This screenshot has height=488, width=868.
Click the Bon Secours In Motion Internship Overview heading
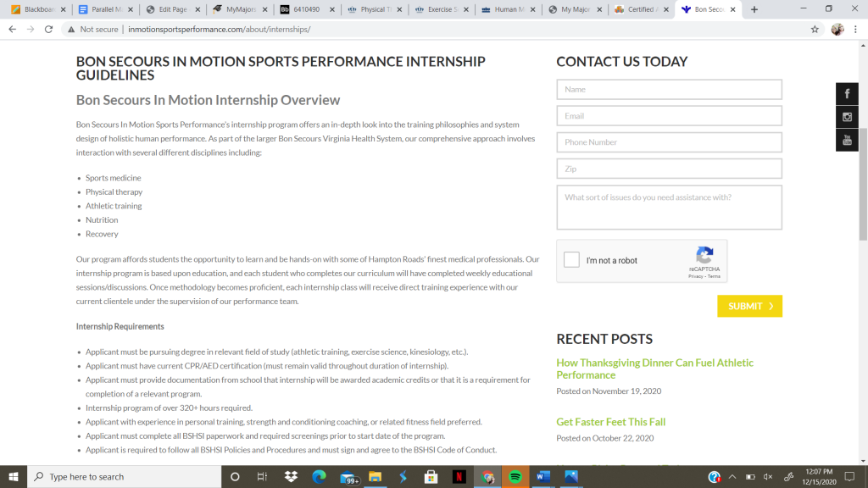209,100
